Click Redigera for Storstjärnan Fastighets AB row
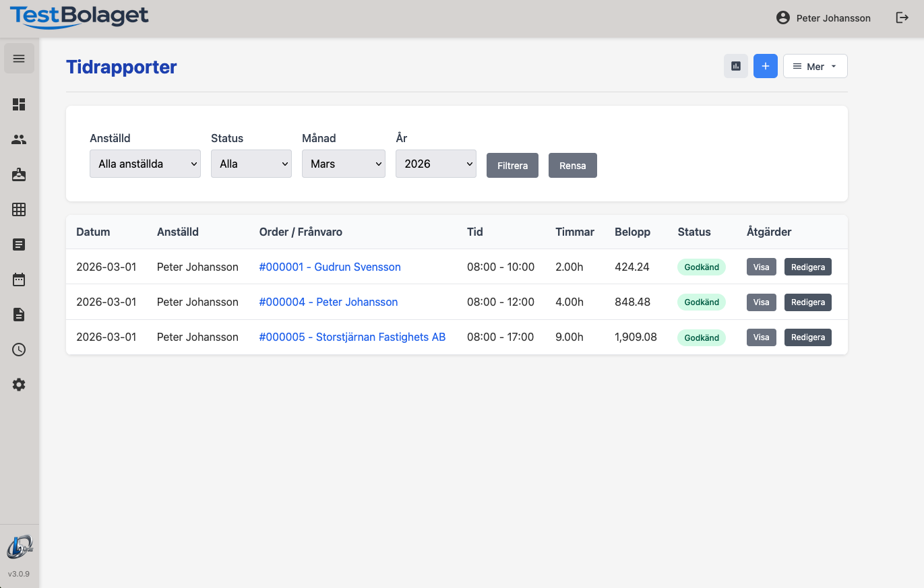Viewport: 924px width, 588px height. click(807, 337)
